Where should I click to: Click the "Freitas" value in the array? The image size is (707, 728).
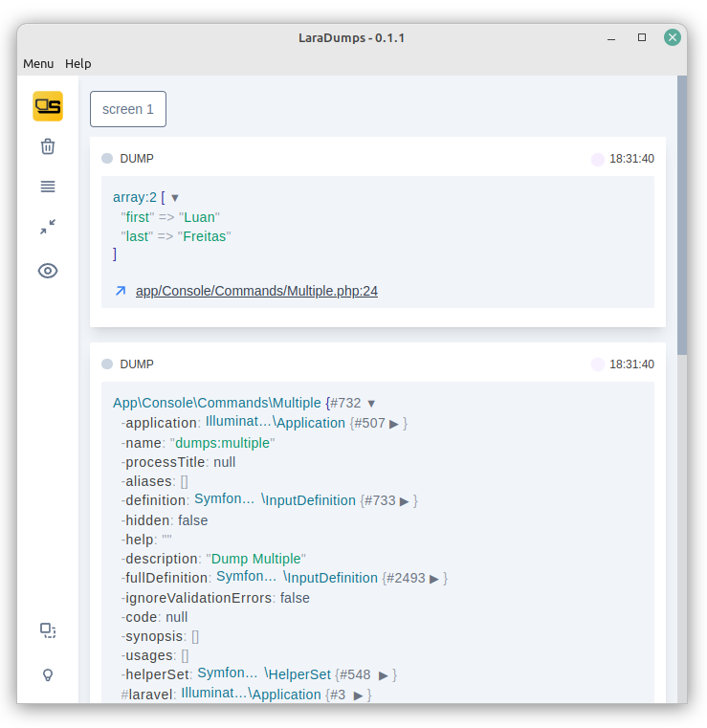(x=204, y=236)
